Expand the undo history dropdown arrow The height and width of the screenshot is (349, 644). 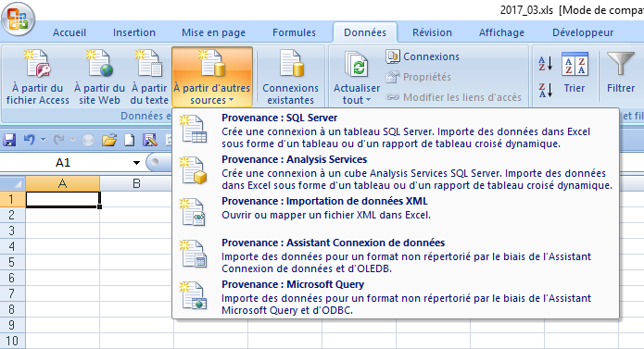coord(43,140)
